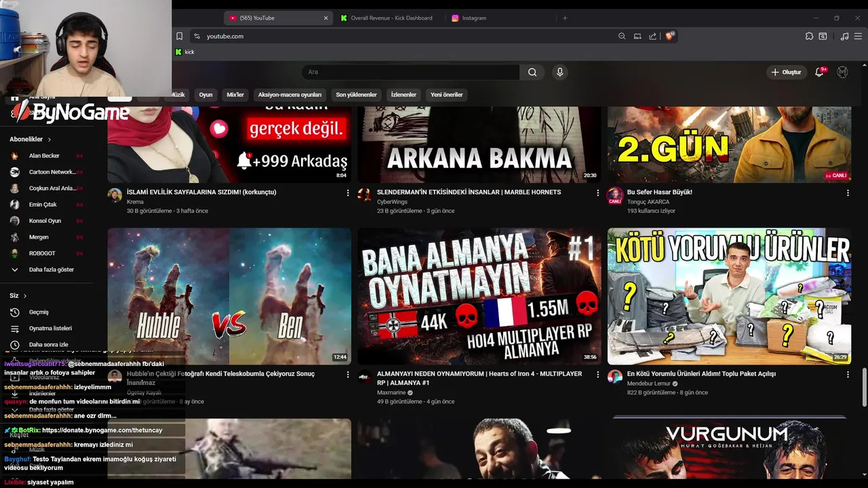Screen dimensions: 868x488
Task: Open options menu for Hubble'ın Çektiği Fotoğrafı video
Action: tap(348, 375)
